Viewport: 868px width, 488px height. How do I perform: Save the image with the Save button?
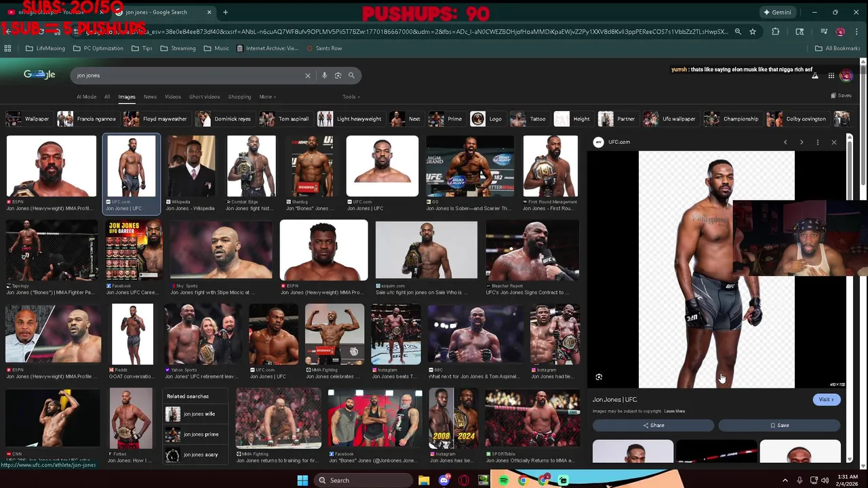click(x=779, y=425)
